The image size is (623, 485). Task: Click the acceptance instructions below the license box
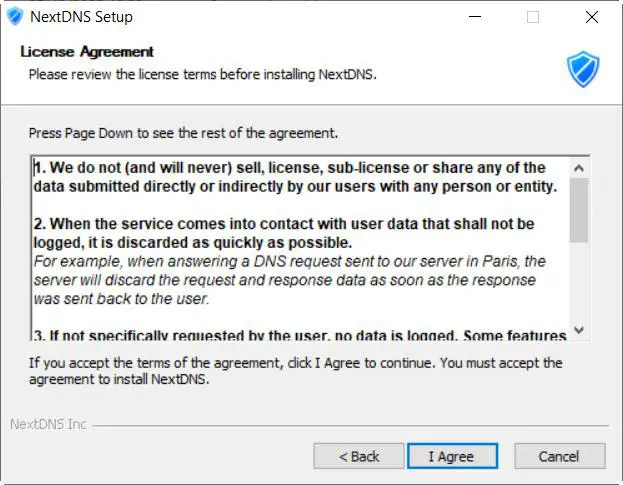tap(295, 370)
